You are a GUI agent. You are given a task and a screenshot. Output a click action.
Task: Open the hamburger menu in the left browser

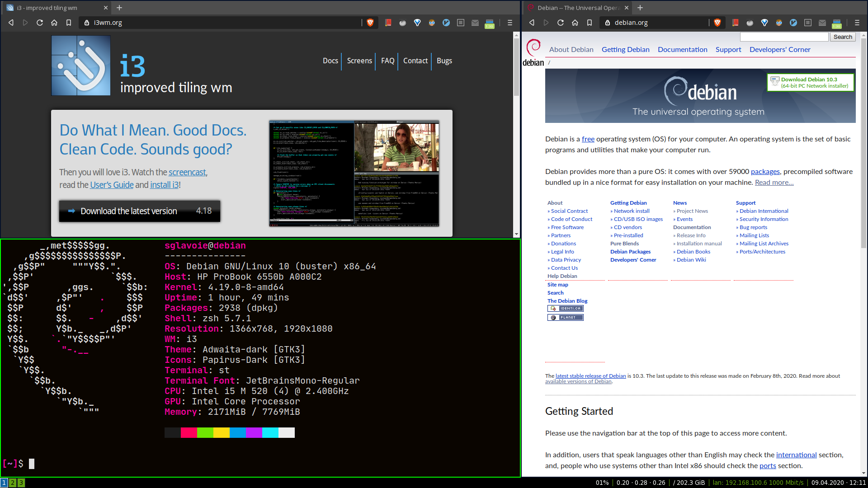pyautogui.click(x=510, y=23)
